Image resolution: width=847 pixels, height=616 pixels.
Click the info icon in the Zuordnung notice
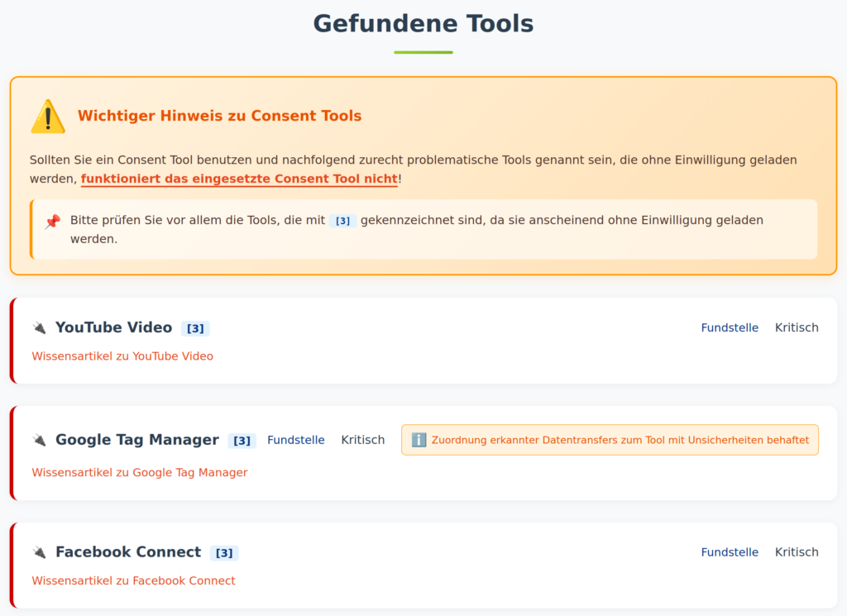[x=419, y=440]
